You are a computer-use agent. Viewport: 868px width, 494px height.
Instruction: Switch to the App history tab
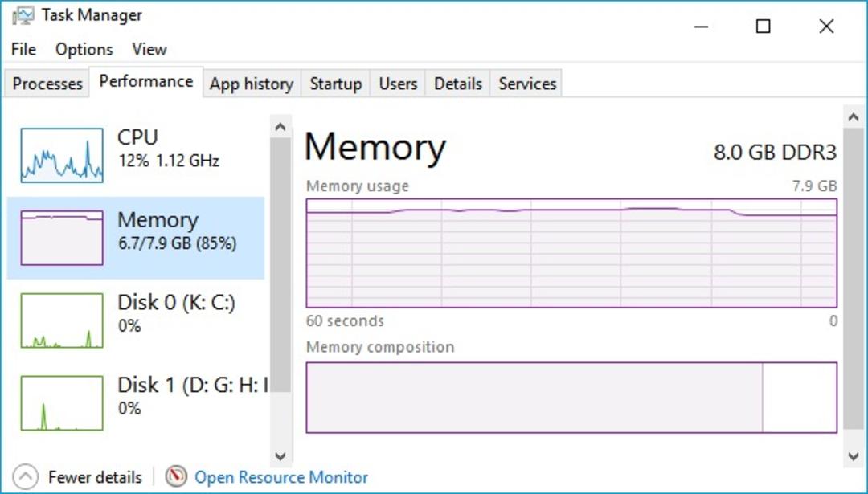(252, 84)
